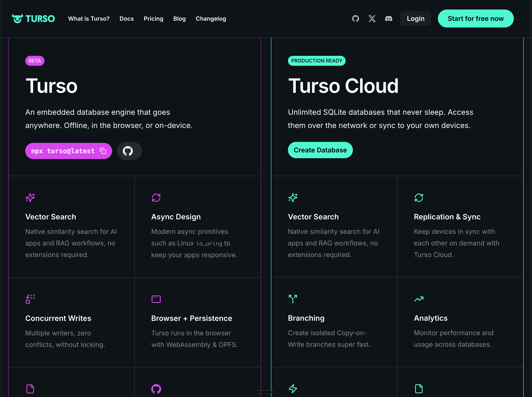Click the TURSO wordmark
This screenshot has width=532, height=397.
click(x=40, y=18)
